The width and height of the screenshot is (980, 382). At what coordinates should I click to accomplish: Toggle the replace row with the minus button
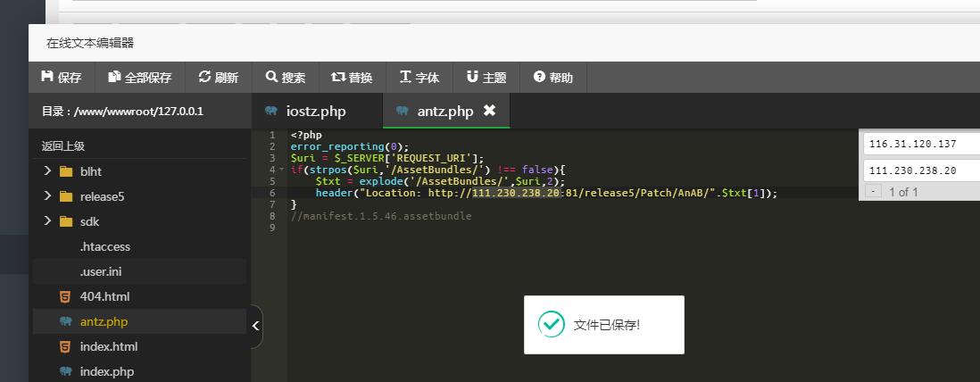pos(874,192)
